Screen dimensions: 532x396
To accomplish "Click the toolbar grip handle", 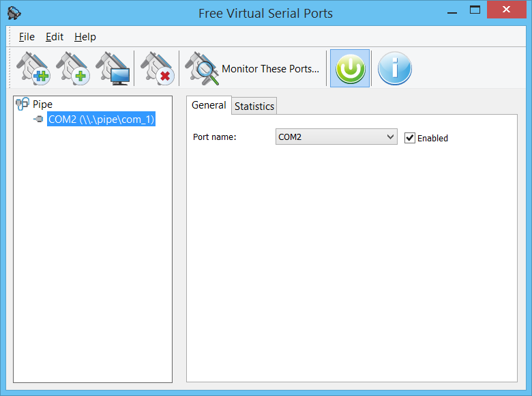I will pos(10,68).
